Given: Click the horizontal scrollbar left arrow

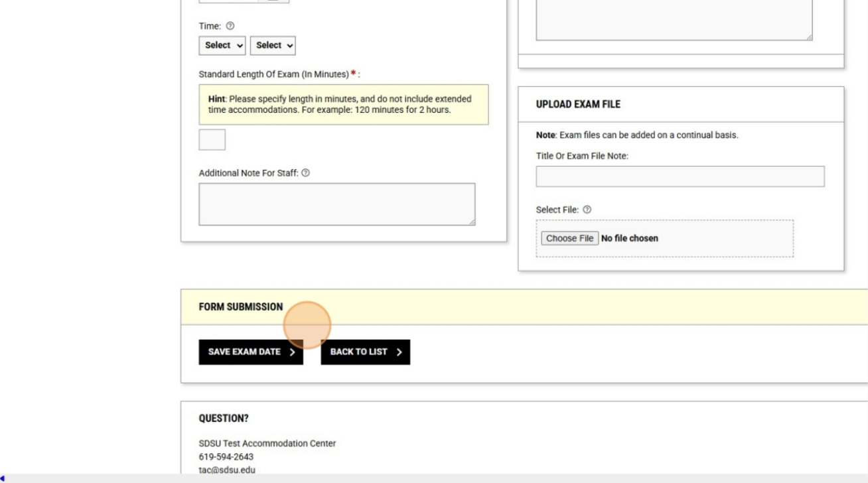Looking at the screenshot, I should click(4, 478).
